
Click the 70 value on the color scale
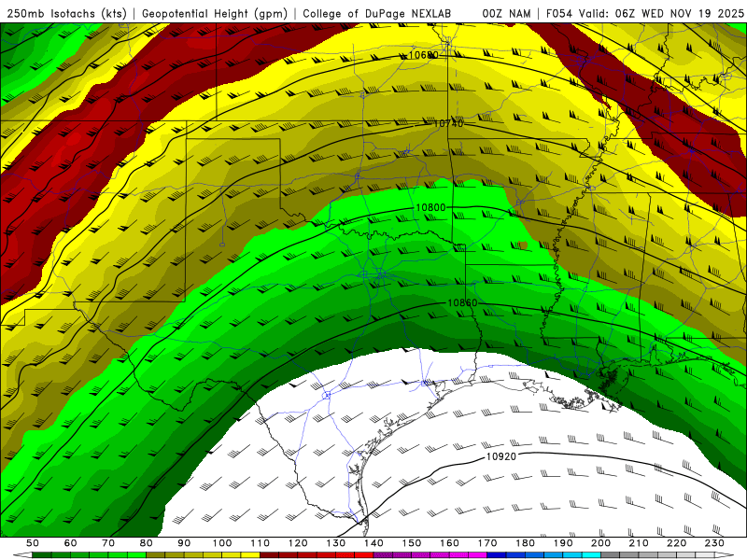[x=108, y=543]
